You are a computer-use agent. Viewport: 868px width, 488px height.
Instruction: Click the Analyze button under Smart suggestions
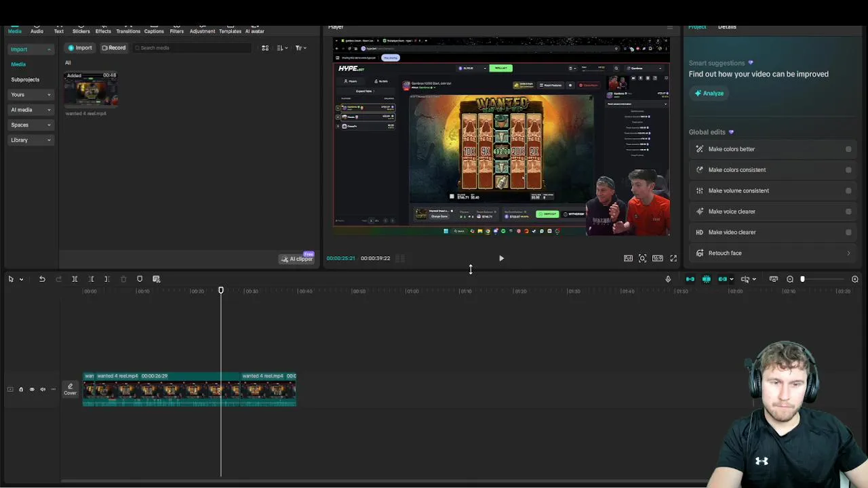[x=709, y=93]
